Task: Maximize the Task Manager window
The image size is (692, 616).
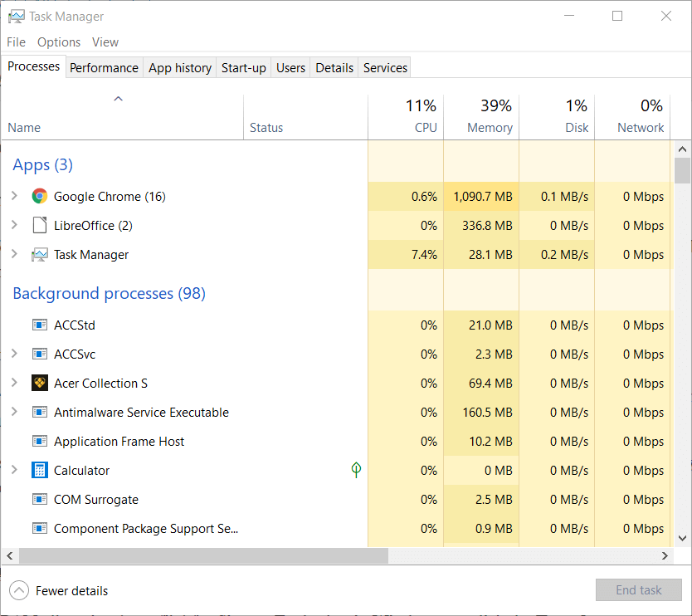Action: [x=617, y=16]
